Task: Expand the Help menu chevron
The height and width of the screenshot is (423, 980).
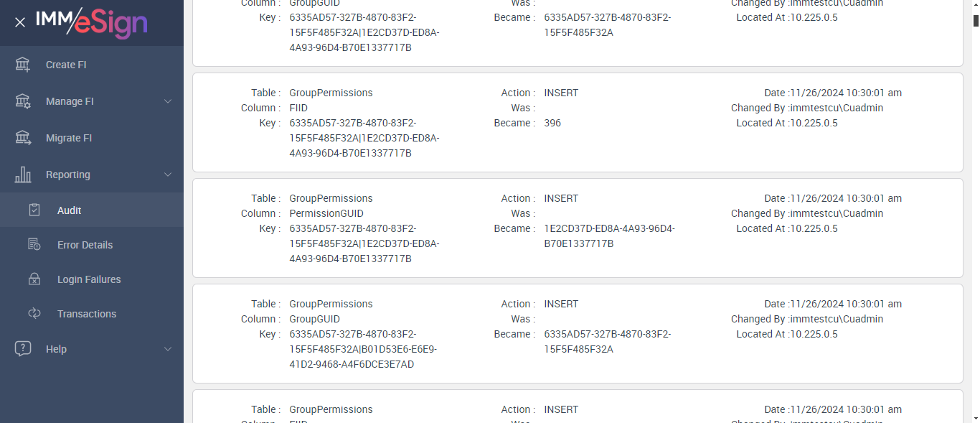Action: [168, 349]
